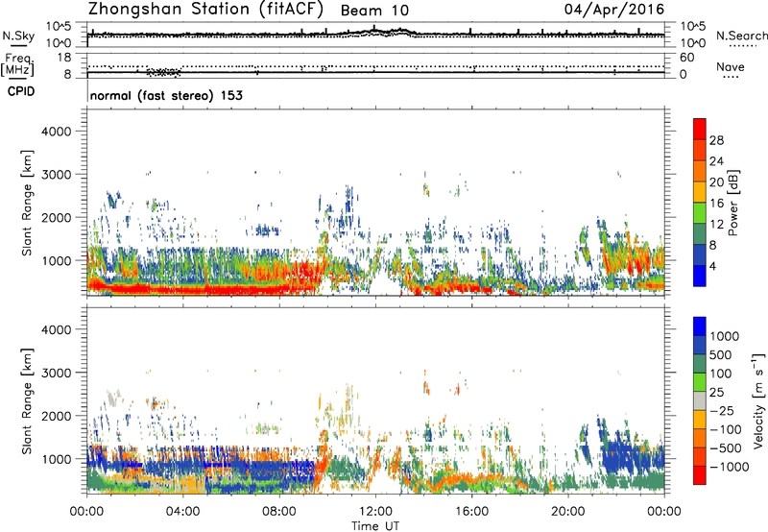Click the "2000" range tick of the velocity panel
The image size is (768, 532).
(x=57, y=416)
